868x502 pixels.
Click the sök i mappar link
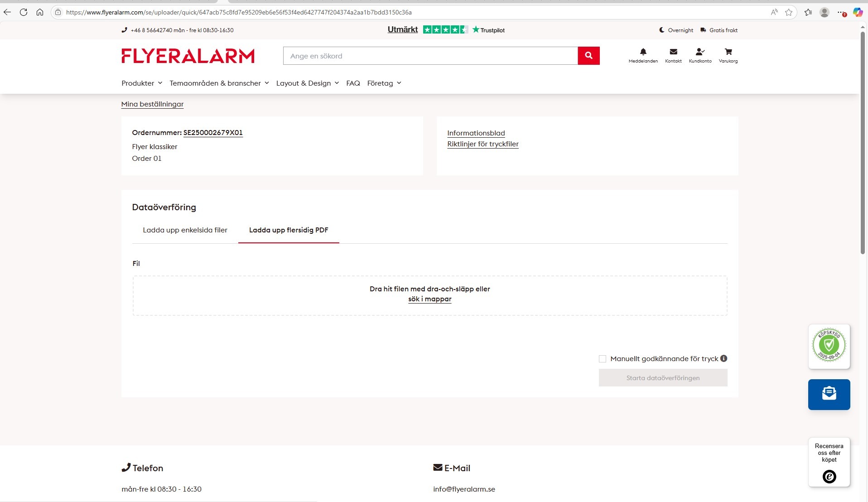click(x=429, y=299)
